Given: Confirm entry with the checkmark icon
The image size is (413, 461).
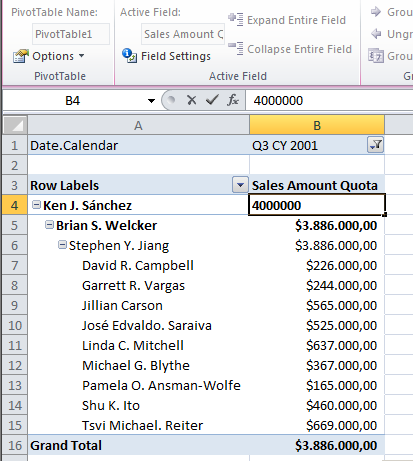Looking at the screenshot, I should [212, 100].
